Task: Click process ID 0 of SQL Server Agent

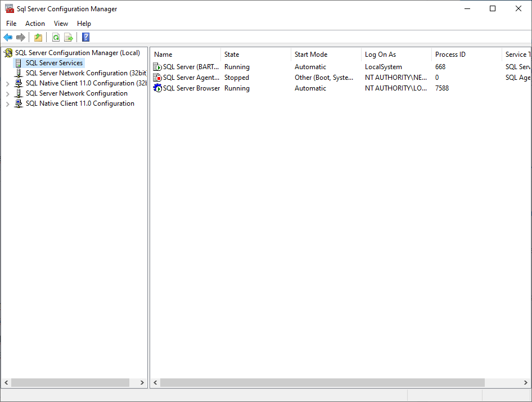Action: tap(437, 78)
